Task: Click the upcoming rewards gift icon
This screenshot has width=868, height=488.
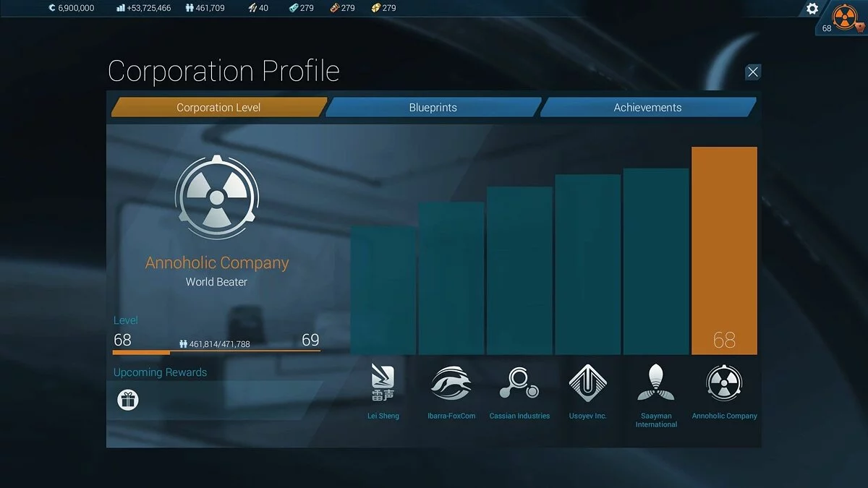Action: click(x=128, y=400)
